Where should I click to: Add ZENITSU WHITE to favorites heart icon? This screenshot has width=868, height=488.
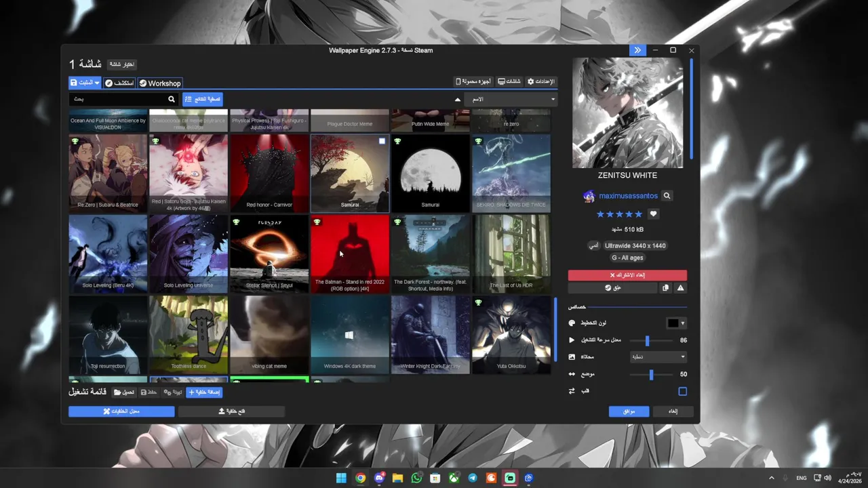click(x=653, y=214)
